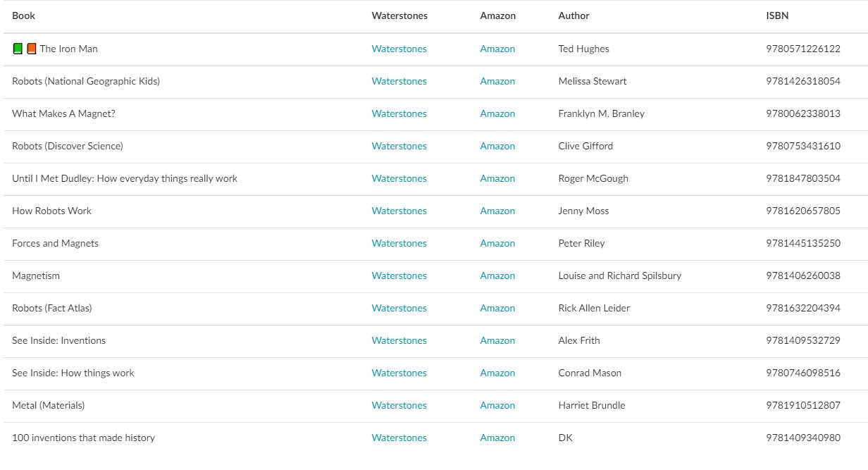The width and height of the screenshot is (868, 470).
Task: Open Waterstones link for 100 inventions that made history
Action: pos(399,438)
